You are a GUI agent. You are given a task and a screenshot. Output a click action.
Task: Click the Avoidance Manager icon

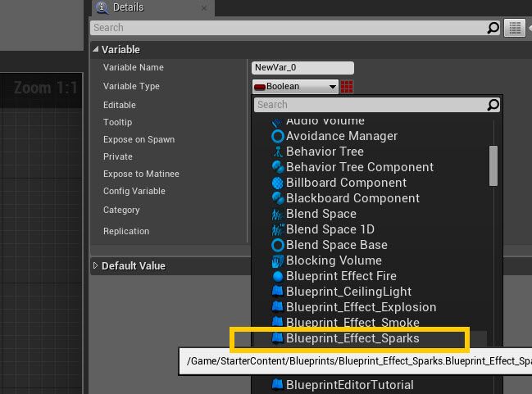point(278,136)
